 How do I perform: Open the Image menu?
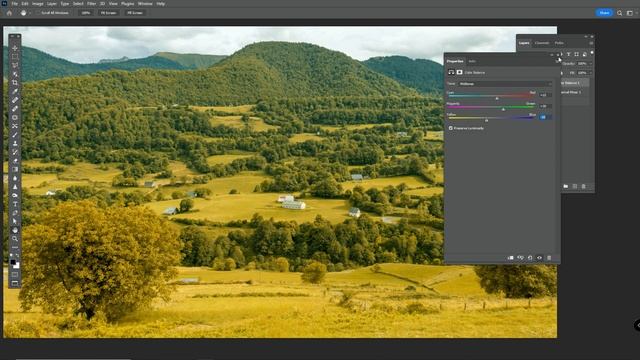pos(38,4)
